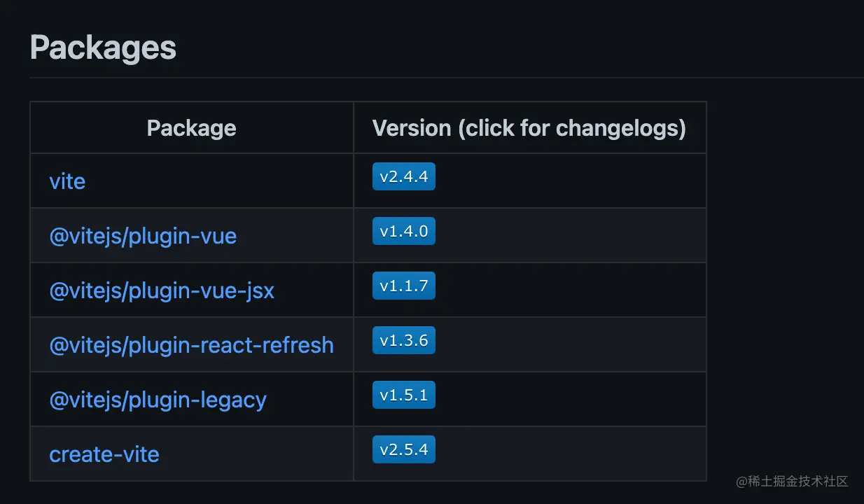Open the create-vite package link

click(104, 454)
